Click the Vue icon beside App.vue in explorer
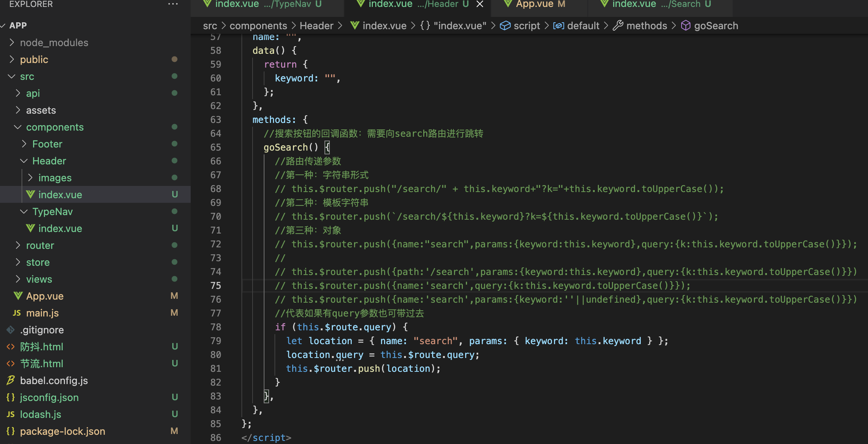868x444 pixels. [x=18, y=296]
